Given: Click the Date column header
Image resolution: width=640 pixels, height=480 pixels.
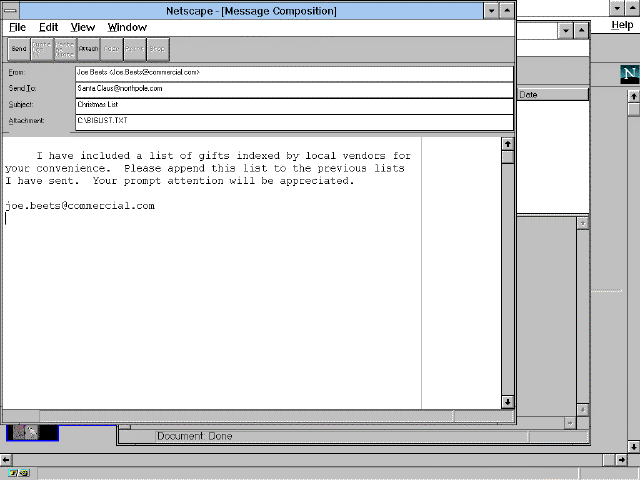Looking at the screenshot, I should 553,95.
